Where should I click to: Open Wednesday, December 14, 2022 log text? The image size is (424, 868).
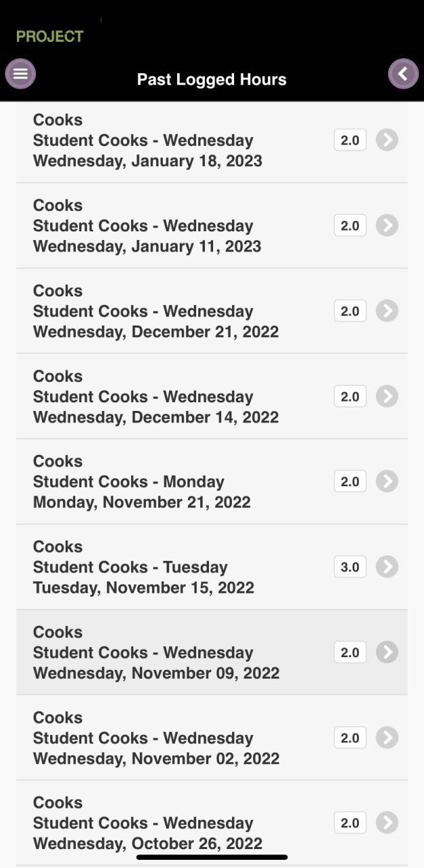tap(155, 417)
